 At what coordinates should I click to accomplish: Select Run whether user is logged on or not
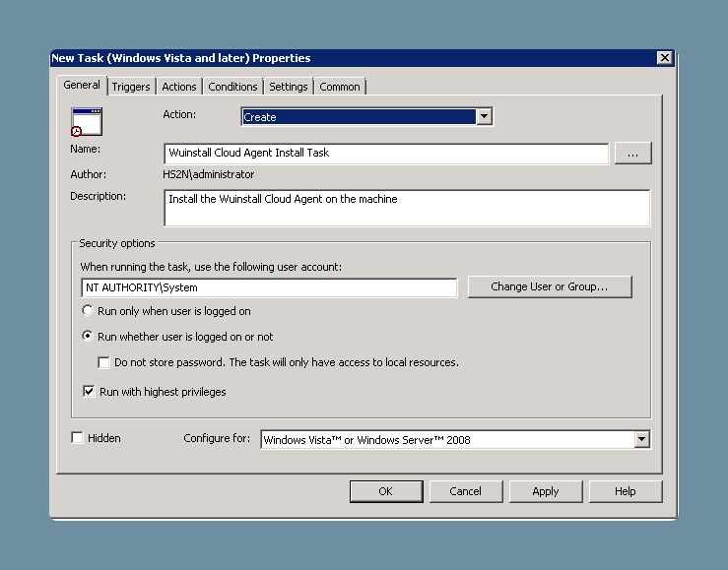[88, 336]
